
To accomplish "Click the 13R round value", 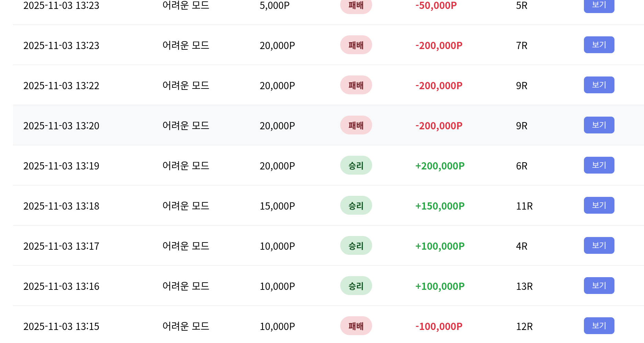I will (x=524, y=286).
